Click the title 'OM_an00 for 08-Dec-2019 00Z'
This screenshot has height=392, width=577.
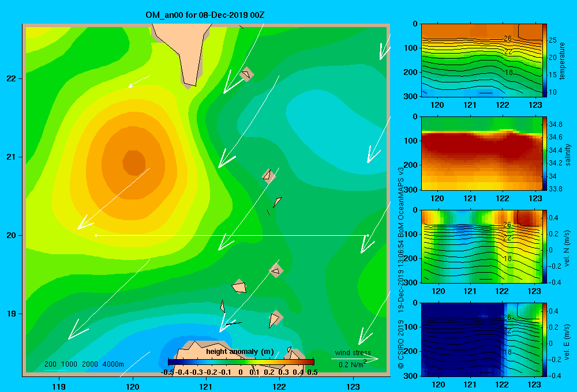pos(205,15)
